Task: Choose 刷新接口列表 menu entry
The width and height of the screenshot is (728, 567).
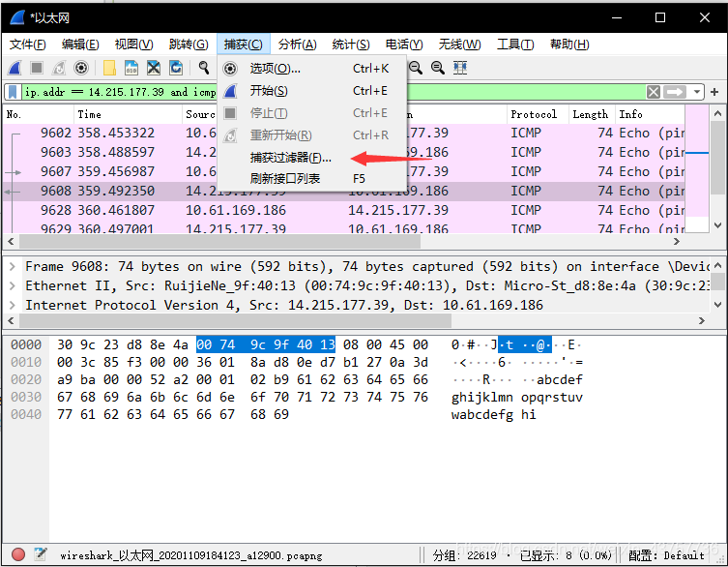Action: pos(312,179)
